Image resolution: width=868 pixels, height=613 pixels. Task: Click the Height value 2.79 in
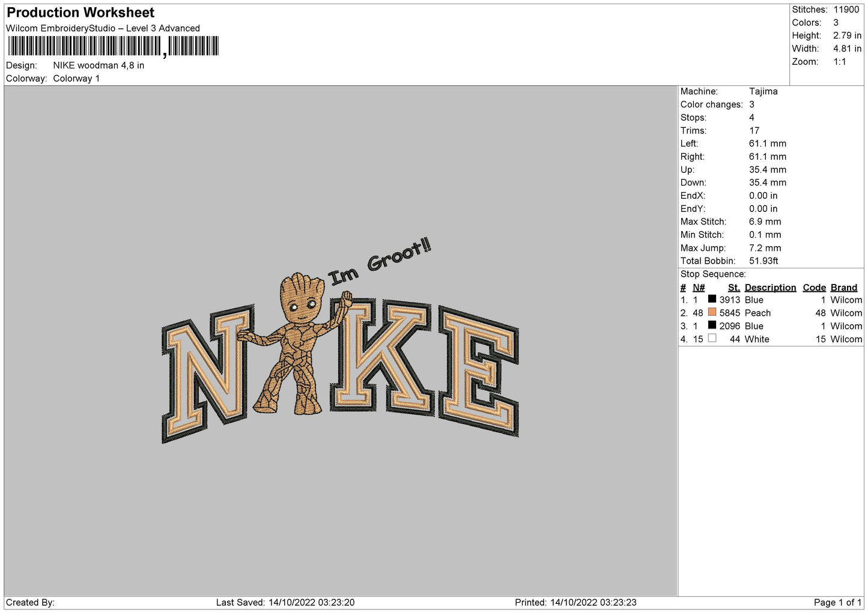coord(847,35)
